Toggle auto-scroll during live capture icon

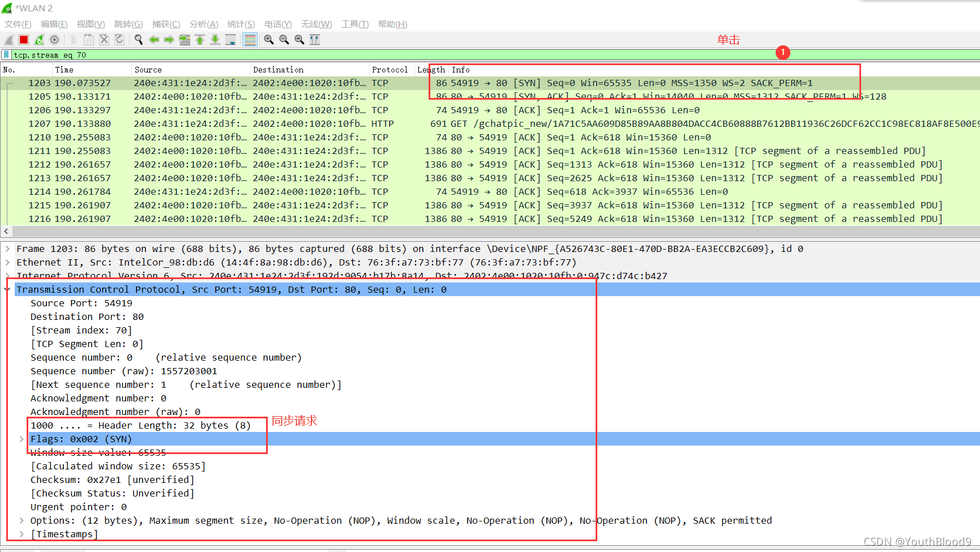[x=230, y=40]
